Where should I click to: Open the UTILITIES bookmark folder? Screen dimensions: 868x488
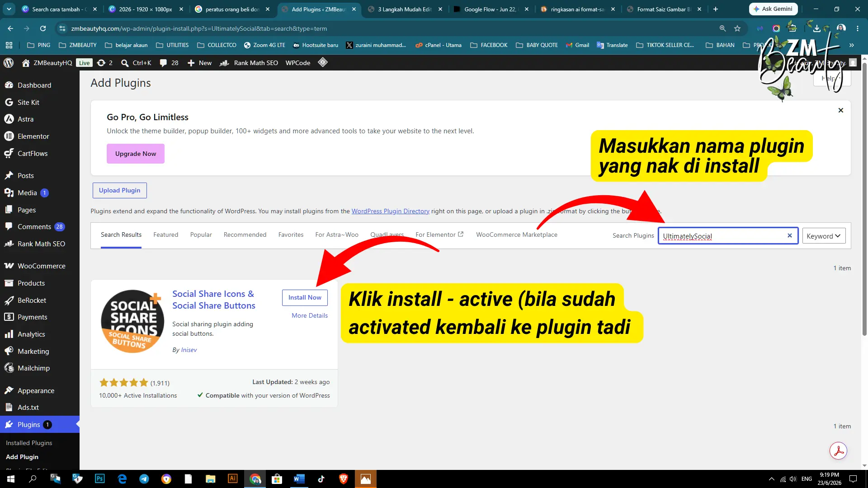point(172,45)
